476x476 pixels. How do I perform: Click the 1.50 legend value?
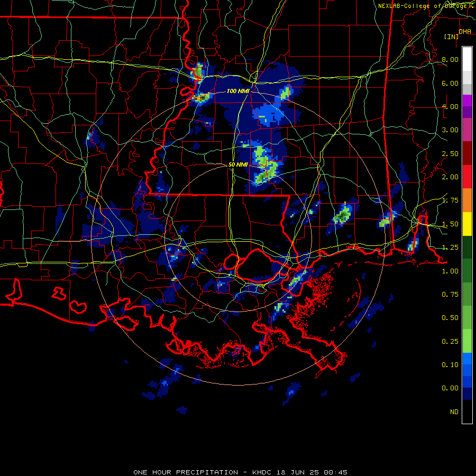pyautogui.click(x=450, y=224)
